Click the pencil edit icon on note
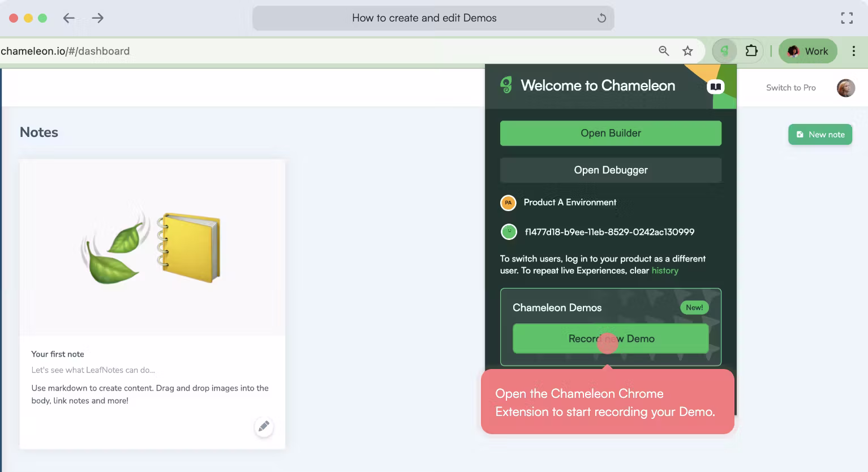 (x=264, y=426)
